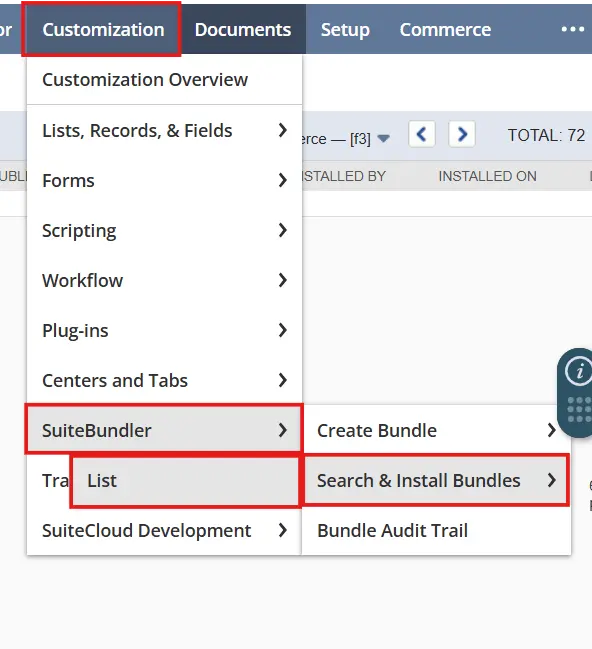Expand the Plug-ins submenu
Image resolution: width=592 pixels, height=649 pixels.
pyautogui.click(x=164, y=331)
